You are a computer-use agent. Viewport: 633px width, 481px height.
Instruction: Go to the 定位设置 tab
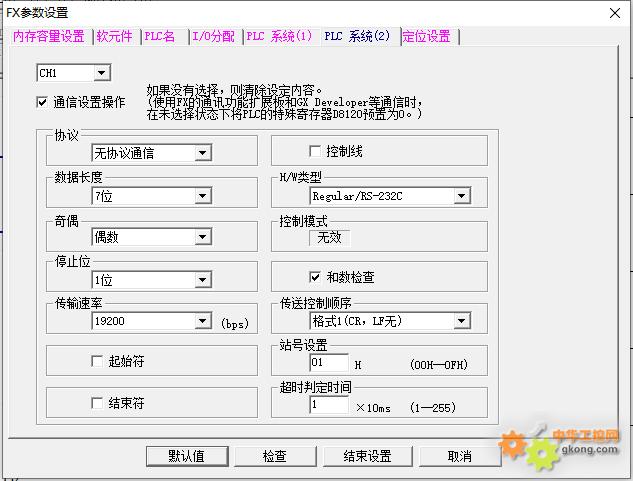[427, 37]
